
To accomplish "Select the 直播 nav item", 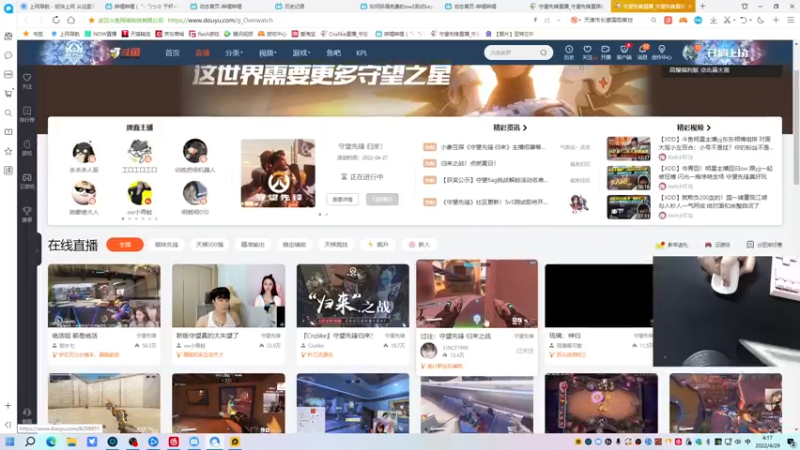I will [x=203, y=53].
